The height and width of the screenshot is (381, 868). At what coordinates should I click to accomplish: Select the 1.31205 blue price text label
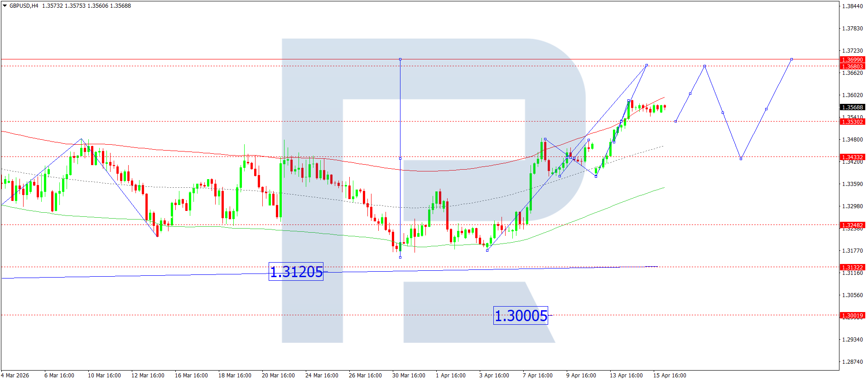coord(296,272)
